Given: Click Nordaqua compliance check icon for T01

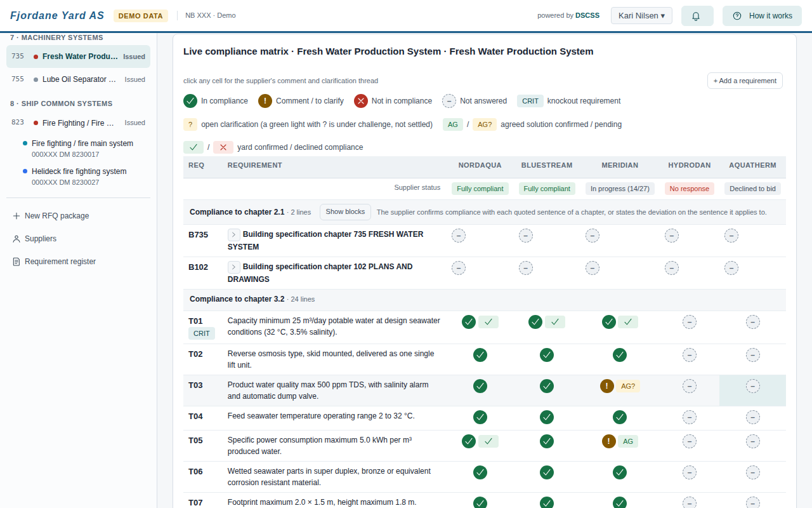Looking at the screenshot, I should coord(469,322).
